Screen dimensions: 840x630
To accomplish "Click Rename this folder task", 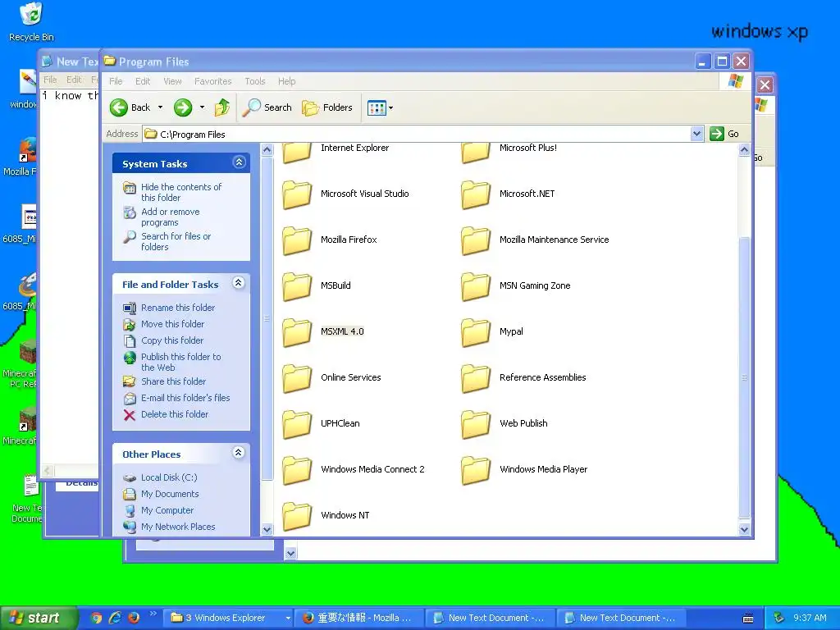I will 178,308.
